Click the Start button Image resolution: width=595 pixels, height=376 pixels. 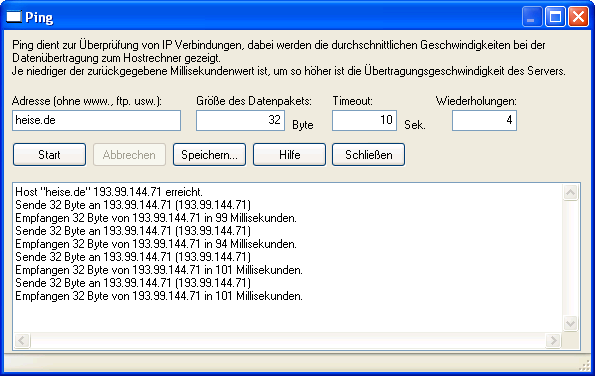49,155
